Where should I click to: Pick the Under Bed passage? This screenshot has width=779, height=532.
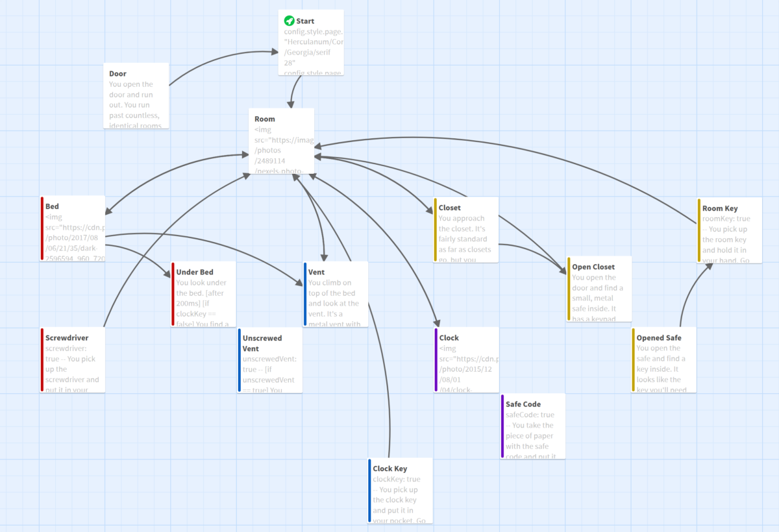pyautogui.click(x=204, y=294)
